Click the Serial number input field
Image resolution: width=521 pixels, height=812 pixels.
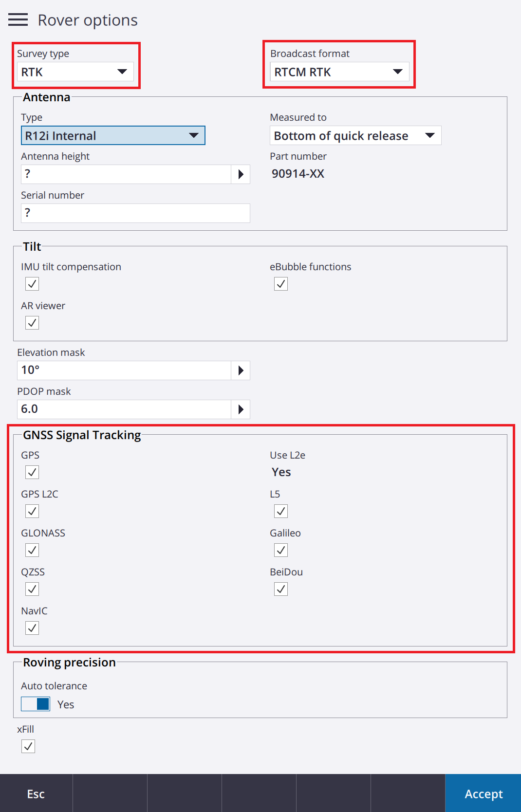(x=135, y=213)
